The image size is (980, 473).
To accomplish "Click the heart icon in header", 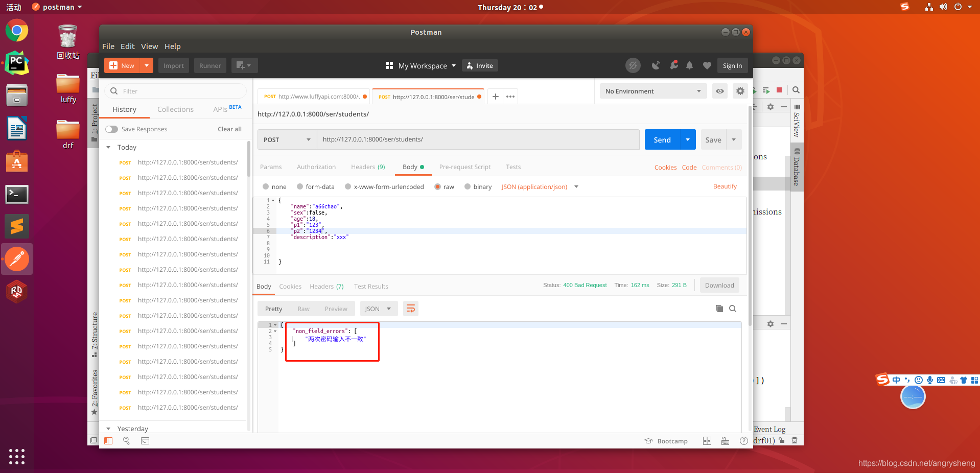I will 707,65.
